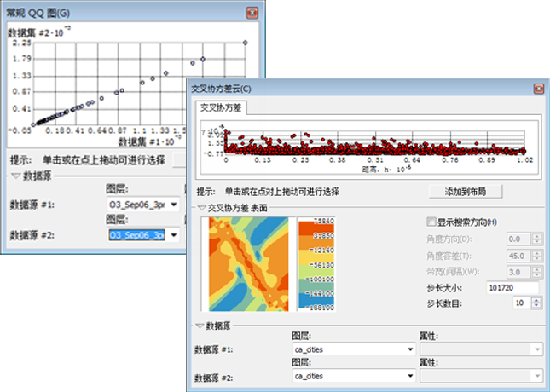Select the 交叉协方差 tab

click(221, 107)
